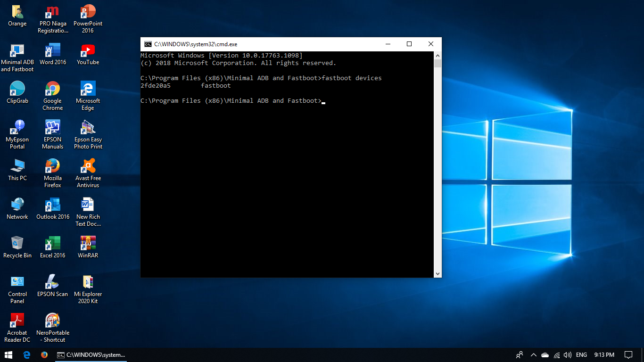Viewport: 644px width, 362px height.
Task: Select the Google Chrome shortcut
Action: [53, 97]
